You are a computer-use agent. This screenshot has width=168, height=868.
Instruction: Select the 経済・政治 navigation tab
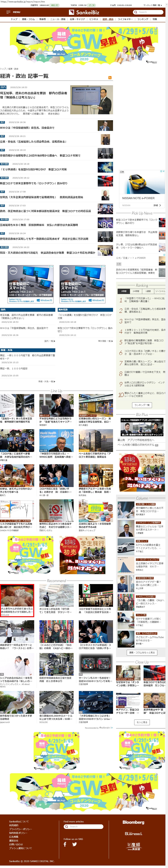point(108,19)
